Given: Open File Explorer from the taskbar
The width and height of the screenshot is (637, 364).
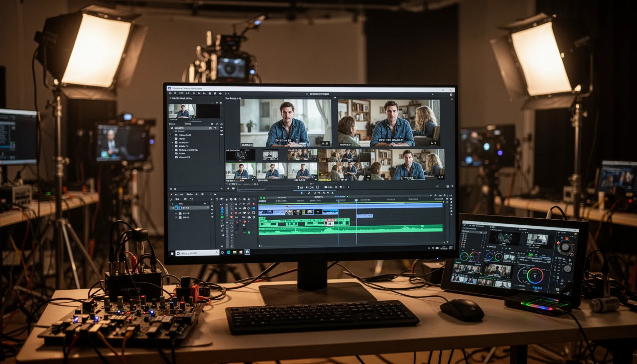Looking at the screenshot, I should tap(235, 252).
